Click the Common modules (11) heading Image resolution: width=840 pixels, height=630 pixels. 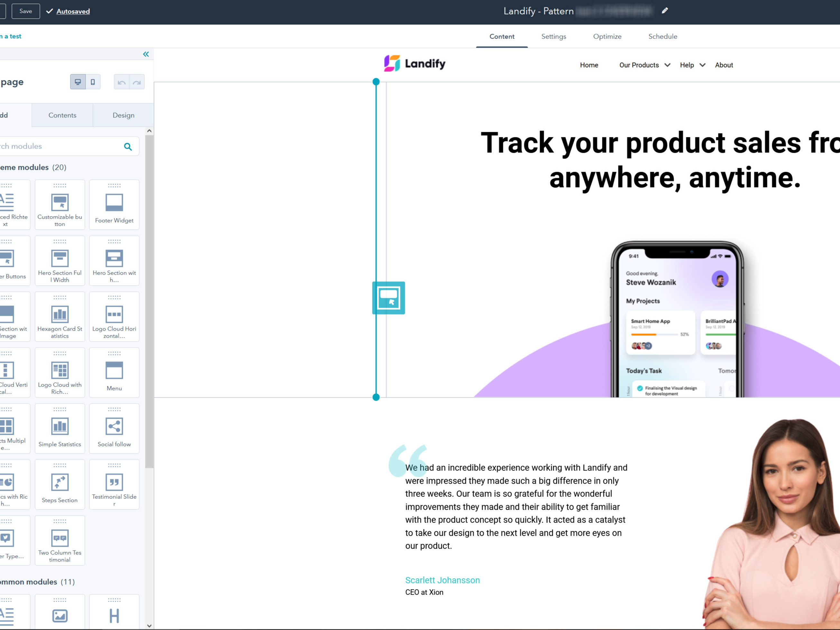(37, 582)
